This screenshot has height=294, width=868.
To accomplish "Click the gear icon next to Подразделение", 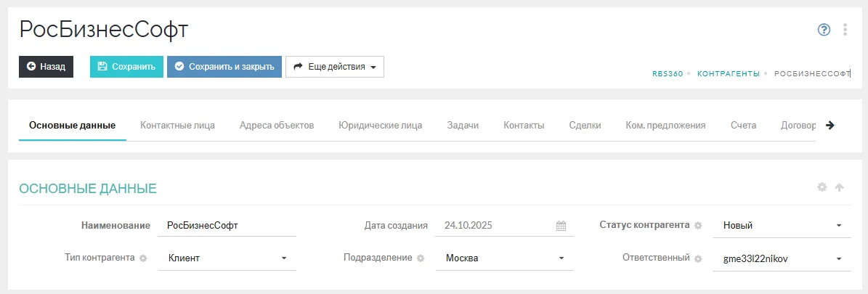I will 421,258.
